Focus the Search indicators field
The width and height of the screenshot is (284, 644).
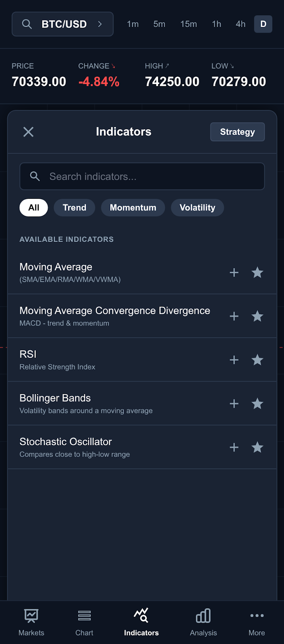pos(142,176)
